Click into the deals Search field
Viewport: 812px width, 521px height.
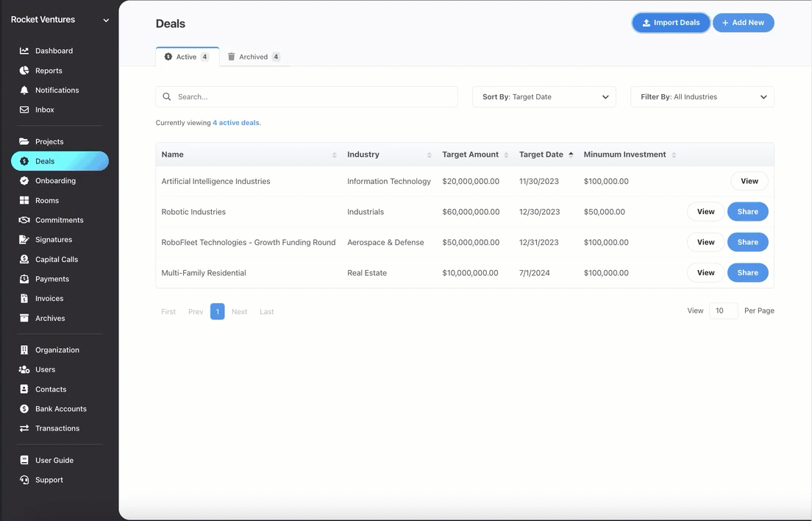pyautogui.click(x=307, y=97)
